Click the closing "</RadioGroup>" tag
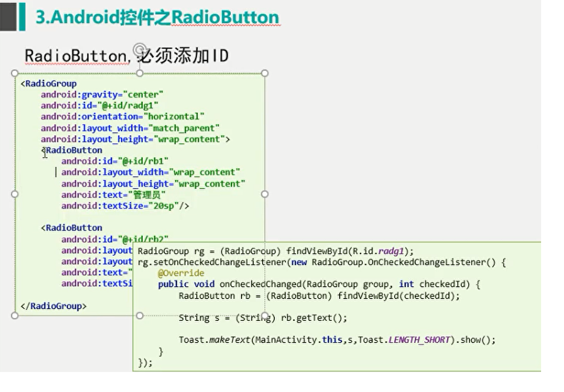The height and width of the screenshot is (392, 564). [53, 306]
